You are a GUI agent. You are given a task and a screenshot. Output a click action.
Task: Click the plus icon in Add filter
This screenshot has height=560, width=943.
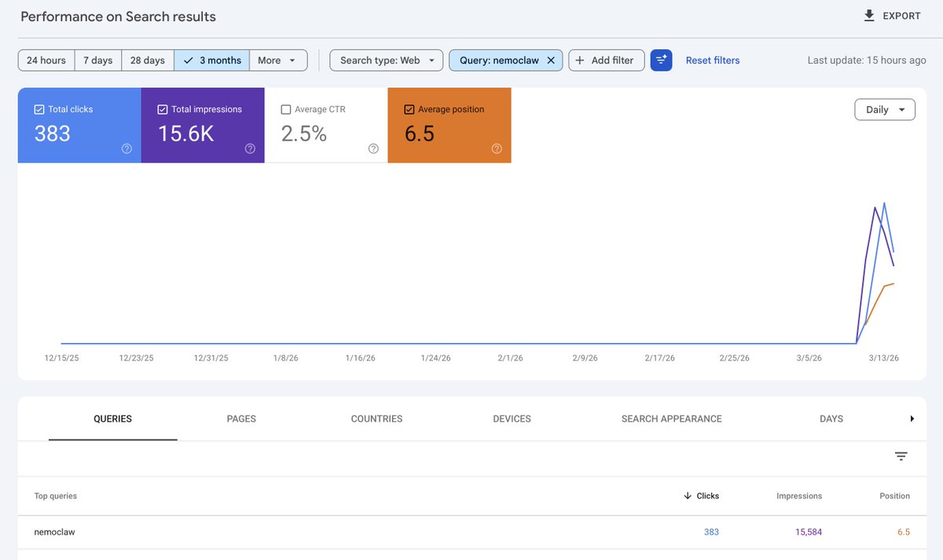580,60
